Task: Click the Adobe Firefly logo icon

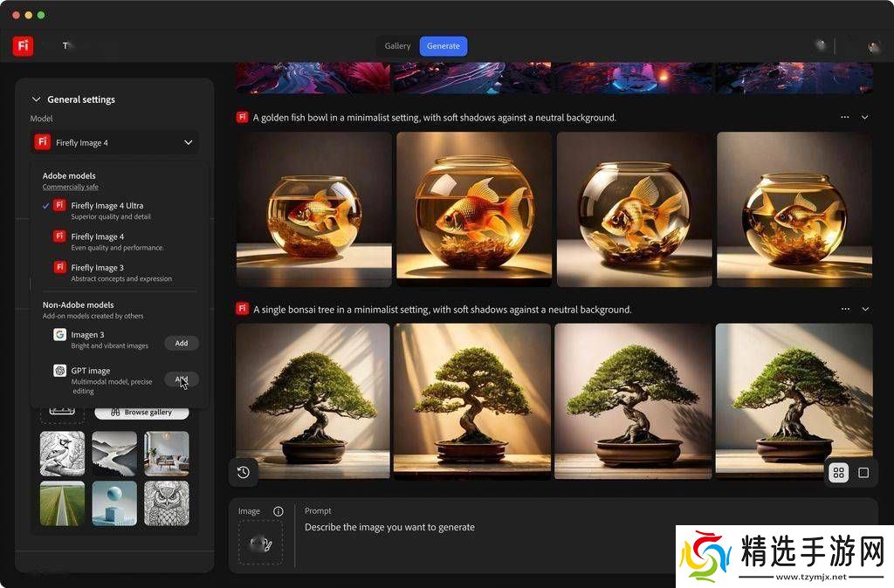Action: coord(23,46)
